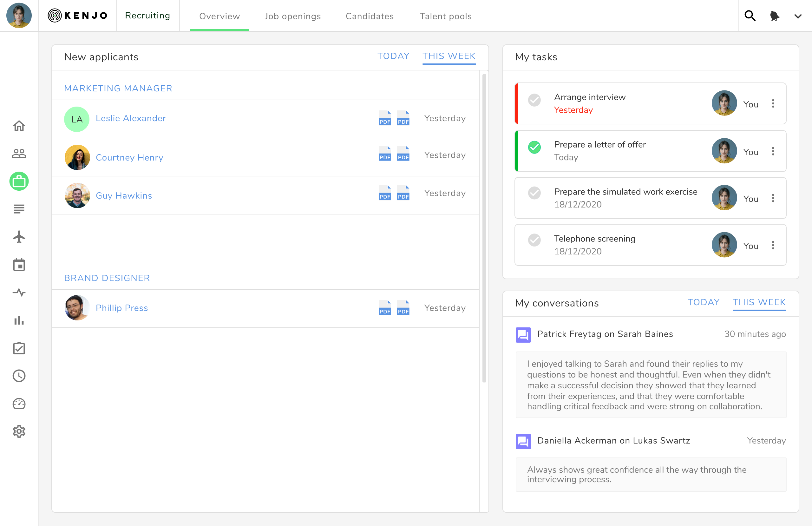The image size is (812, 526).
Task: Switch to the Job openings tab
Action: point(292,16)
